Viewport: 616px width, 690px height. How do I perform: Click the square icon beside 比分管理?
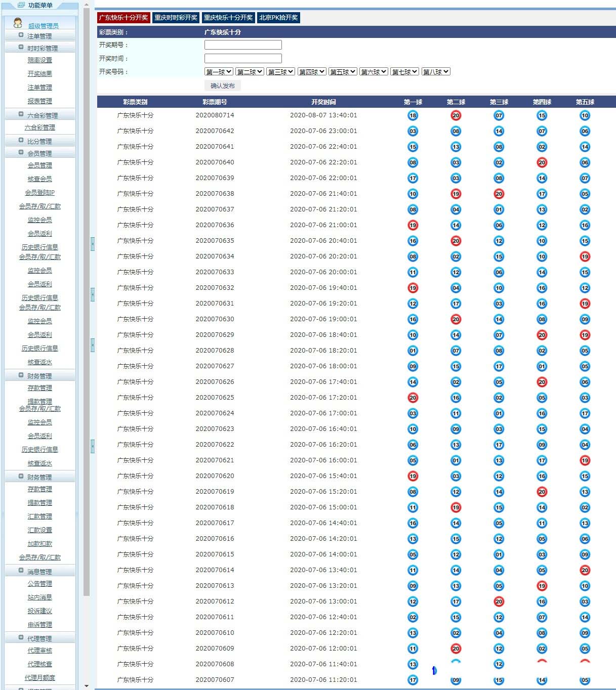click(x=21, y=141)
